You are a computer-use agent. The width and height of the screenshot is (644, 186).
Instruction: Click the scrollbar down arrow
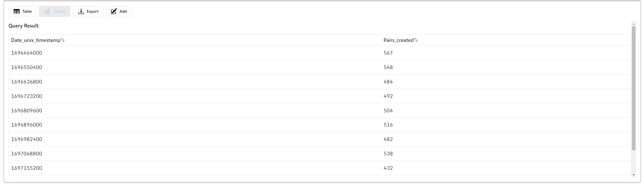[x=634, y=175]
